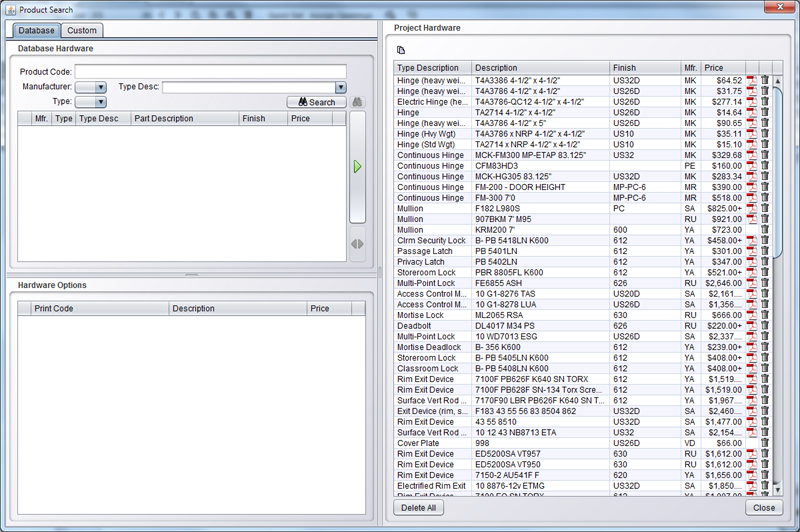Select the '10 G1-8276 TAS' cell
The image size is (800, 532).
540,294
